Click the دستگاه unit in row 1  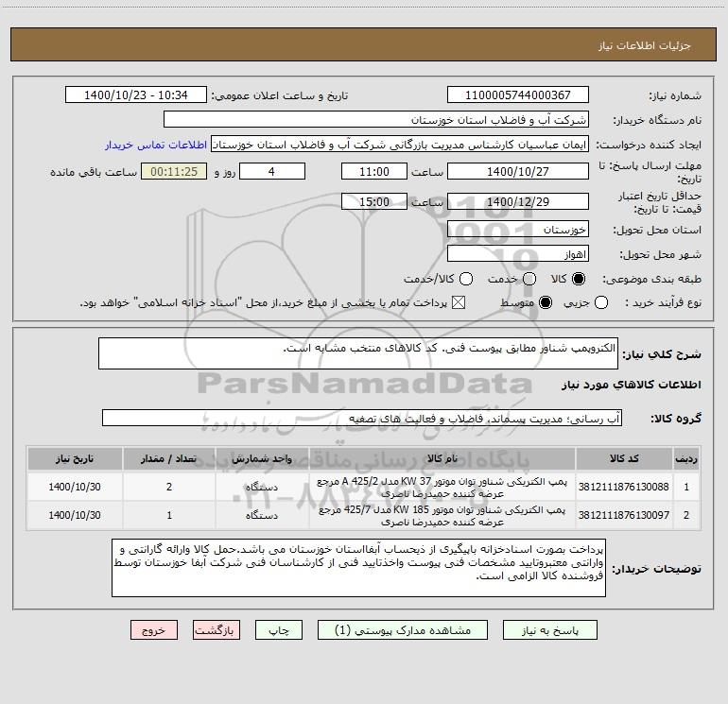[262, 487]
